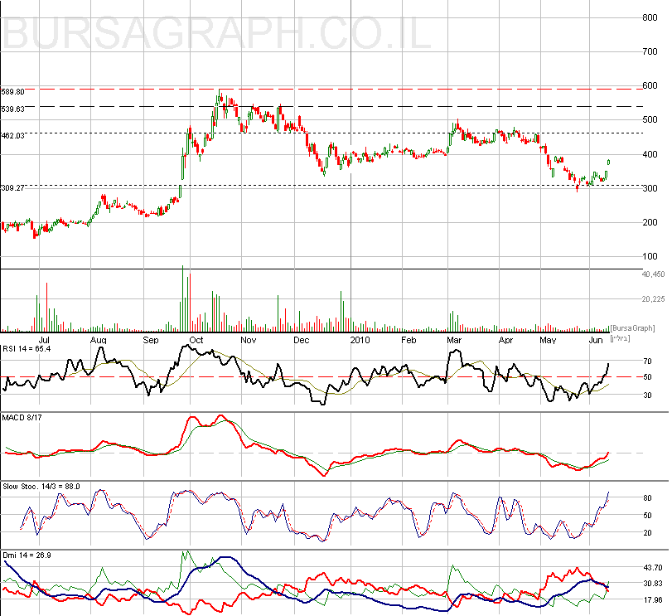The image size is (672, 616).
Task: Click the RSI 14 = 65.4 label
Action: tap(27, 349)
